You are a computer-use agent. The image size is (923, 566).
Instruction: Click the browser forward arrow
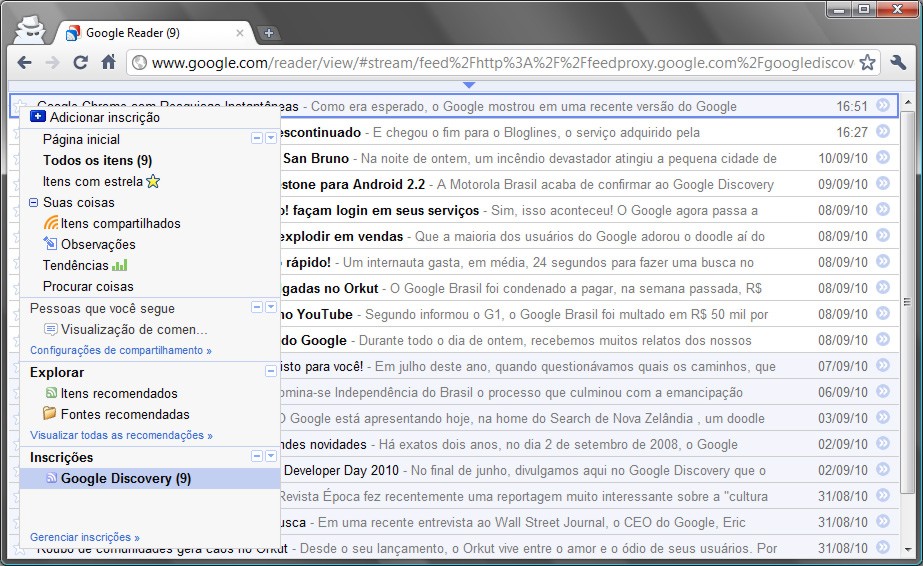tap(52, 62)
